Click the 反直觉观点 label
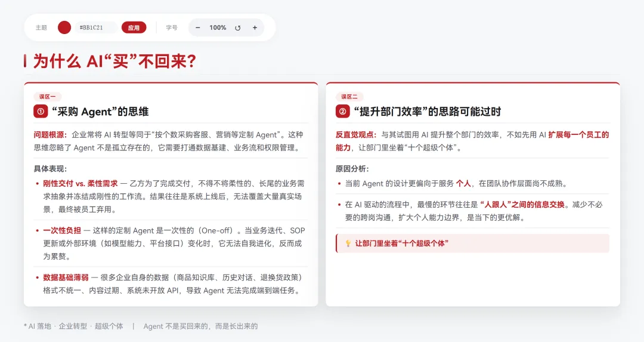This screenshot has width=644, height=342. 356,135
